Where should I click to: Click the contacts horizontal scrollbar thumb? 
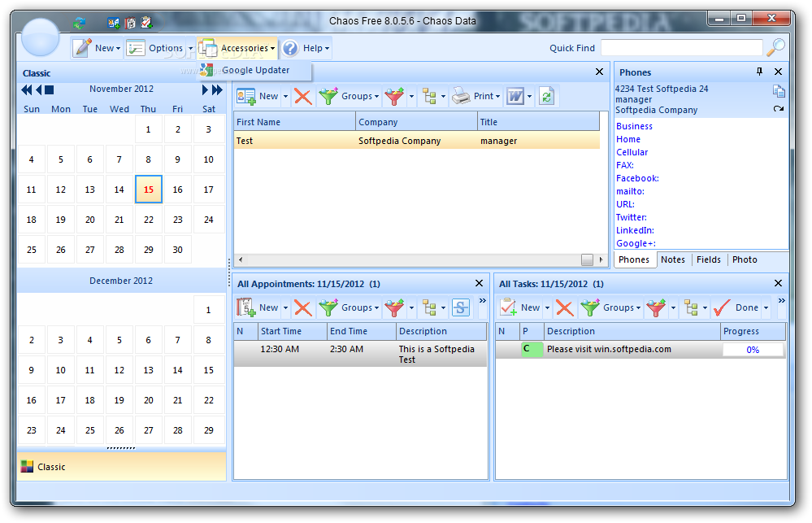[x=587, y=259]
